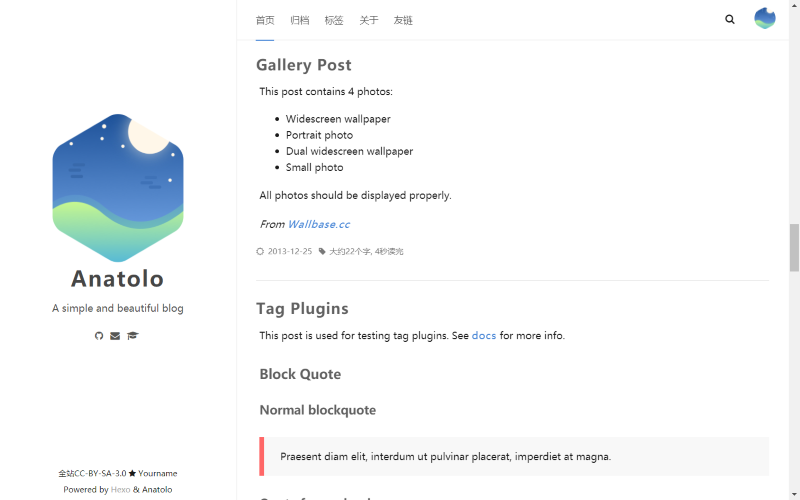Screen dimensions: 800x500
Task: Click the round avatar in top-right corner
Action: [x=765, y=19]
